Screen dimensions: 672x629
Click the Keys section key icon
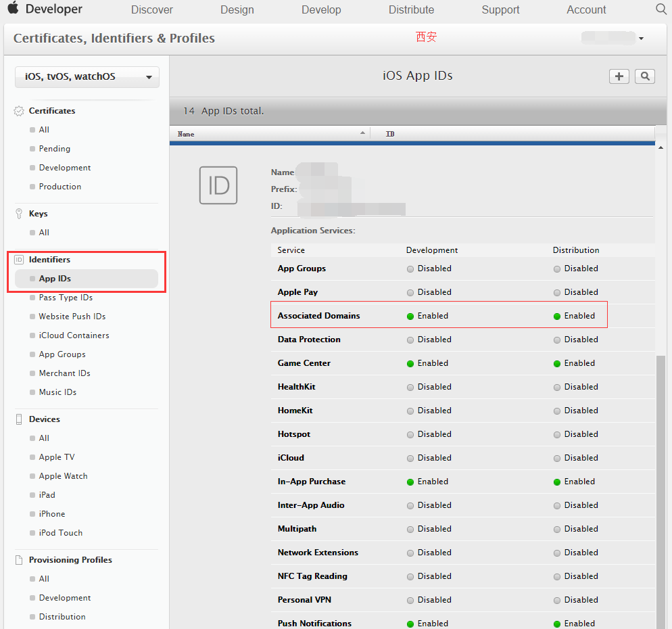pos(19,214)
